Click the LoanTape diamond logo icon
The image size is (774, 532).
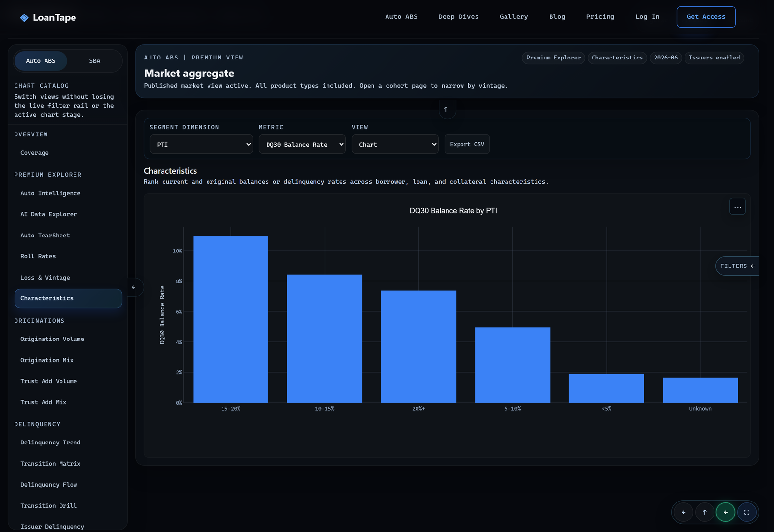pos(24,18)
